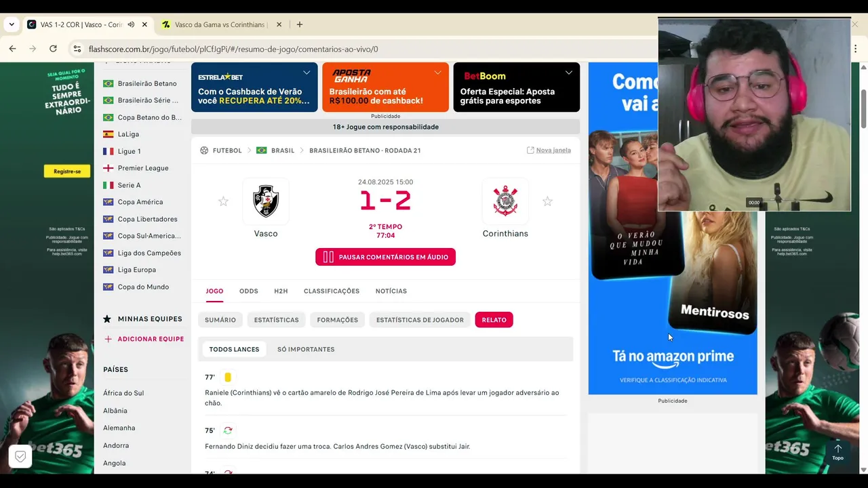Select Todos Lances filter

(x=234, y=349)
